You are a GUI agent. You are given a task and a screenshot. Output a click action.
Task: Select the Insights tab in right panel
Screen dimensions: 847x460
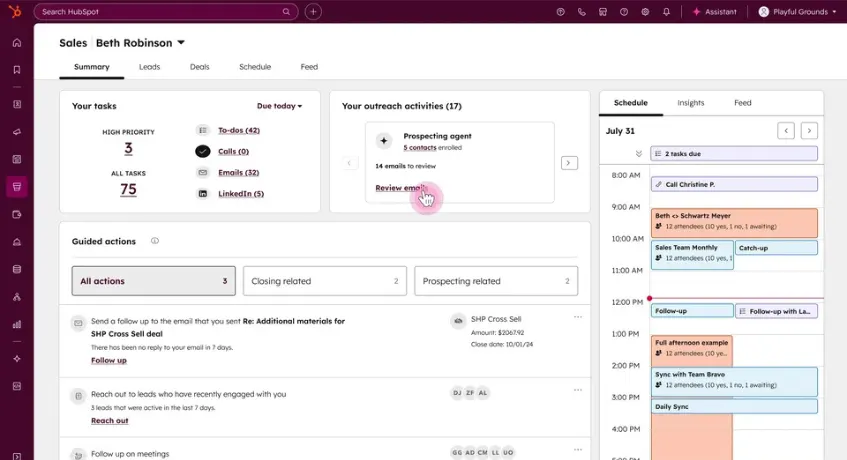(x=691, y=103)
